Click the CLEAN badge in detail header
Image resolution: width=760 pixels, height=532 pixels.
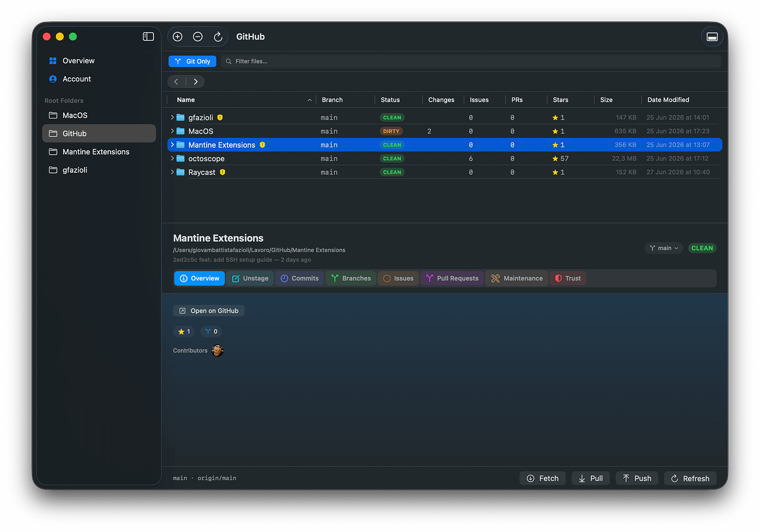coord(702,248)
